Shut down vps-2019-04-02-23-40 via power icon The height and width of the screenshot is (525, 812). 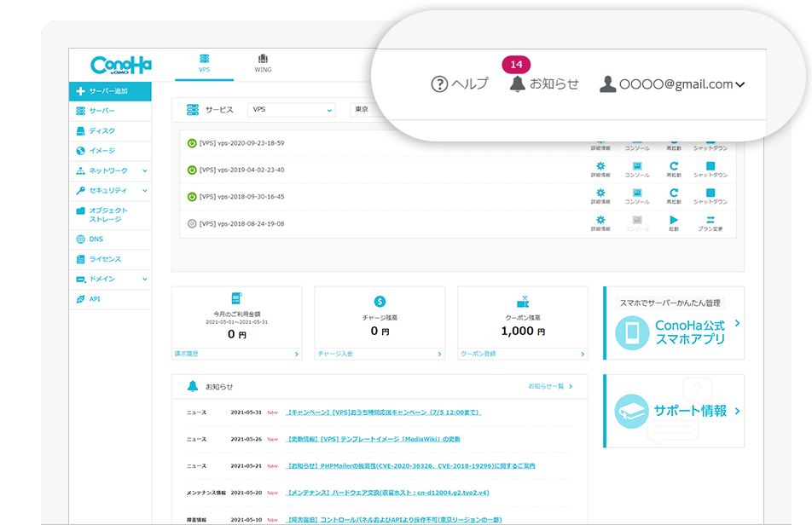coord(710,168)
